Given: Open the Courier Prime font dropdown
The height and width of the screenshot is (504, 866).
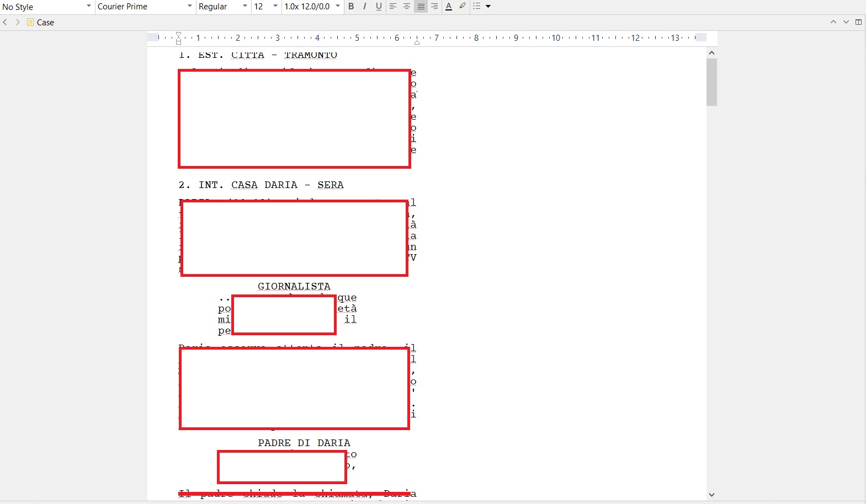Looking at the screenshot, I should click(x=145, y=7).
